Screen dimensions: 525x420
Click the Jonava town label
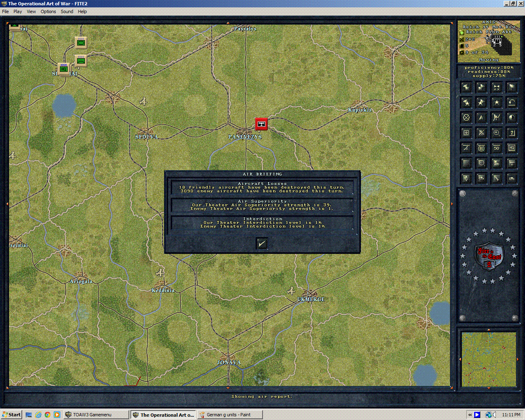[x=229, y=363]
